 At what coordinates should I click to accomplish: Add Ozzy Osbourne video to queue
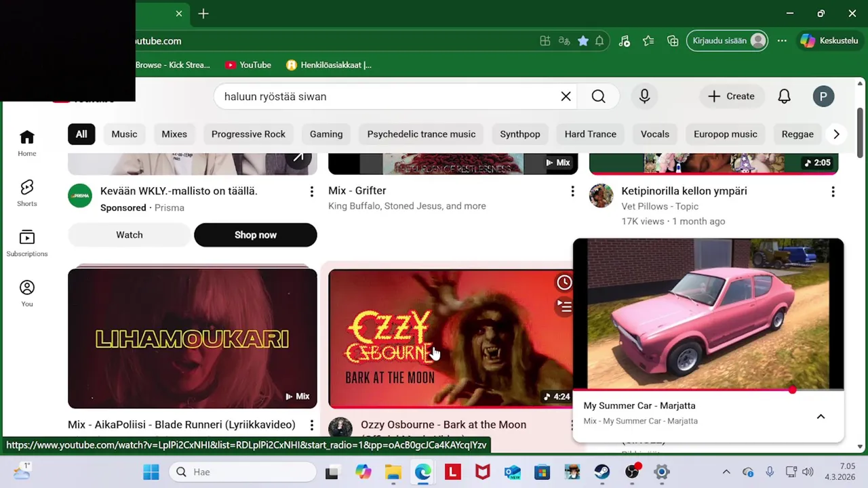click(564, 307)
